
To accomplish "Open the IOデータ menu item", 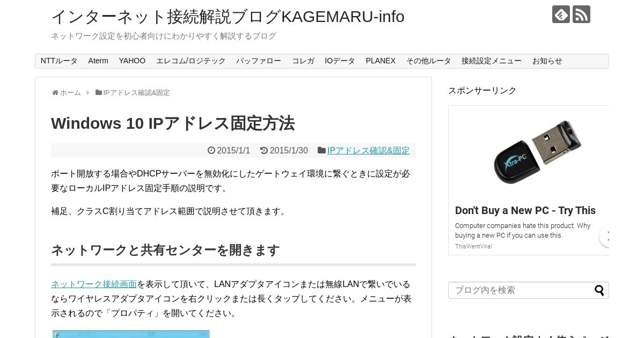I will [340, 61].
